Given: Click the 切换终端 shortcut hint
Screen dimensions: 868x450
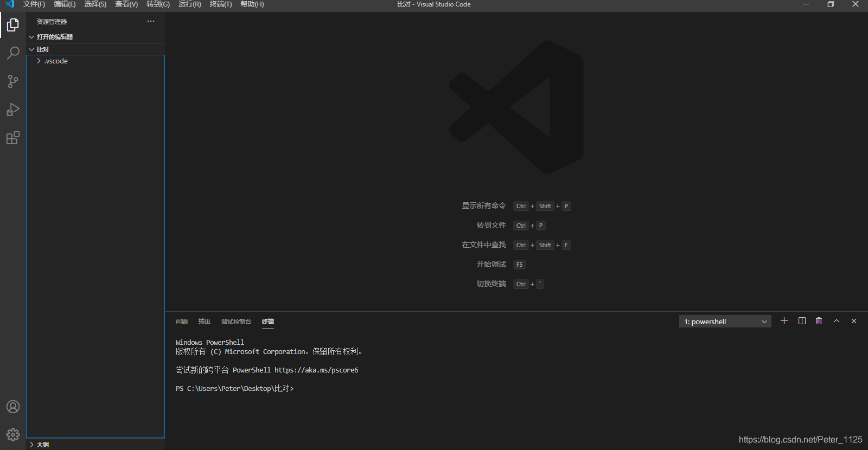Looking at the screenshot, I should [491, 284].
